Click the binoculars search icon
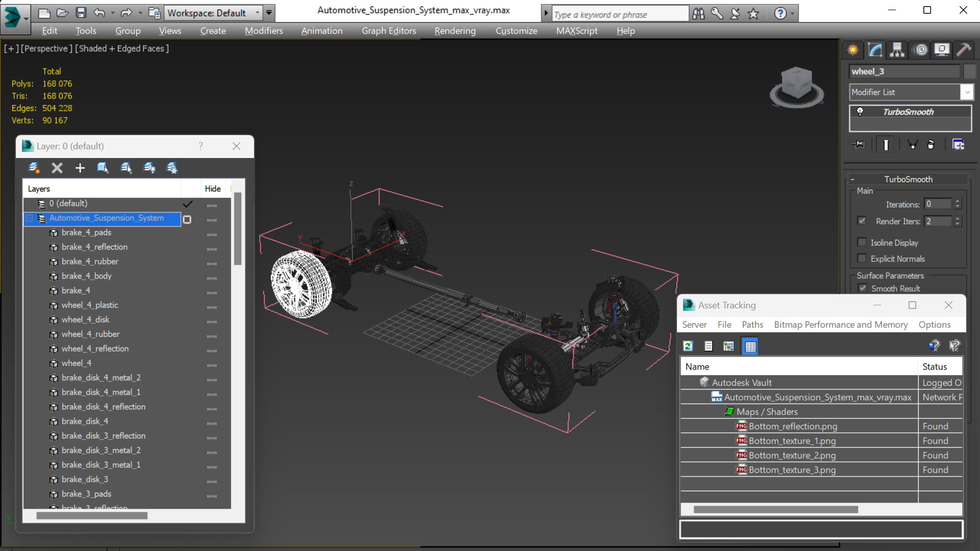The height and width of the screenshot is (551, 980). tap(698, 14)
